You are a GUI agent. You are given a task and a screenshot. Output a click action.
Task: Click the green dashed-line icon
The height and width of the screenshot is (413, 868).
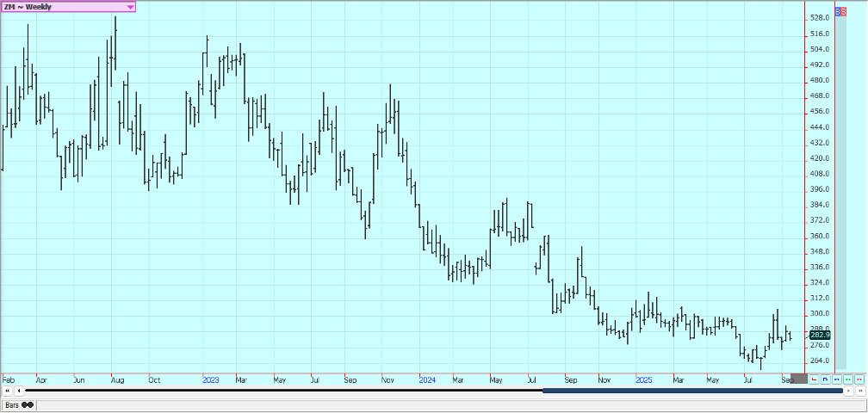pyautogui.click(x=848, y=379)
